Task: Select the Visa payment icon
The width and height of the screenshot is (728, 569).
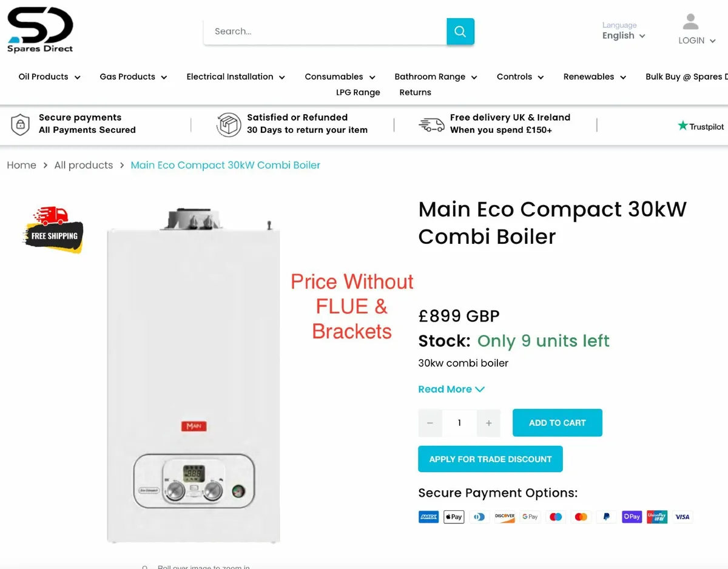Action: 682,516
